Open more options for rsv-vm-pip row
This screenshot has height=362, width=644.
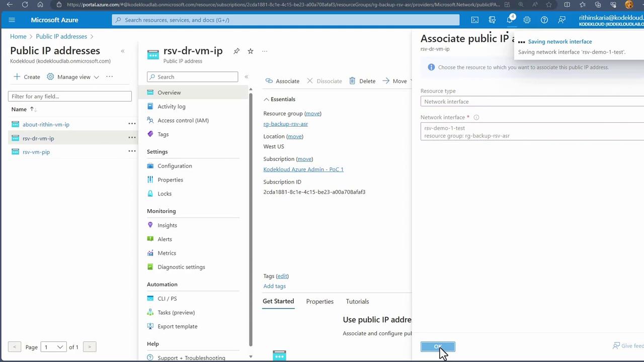click(132, 151)
